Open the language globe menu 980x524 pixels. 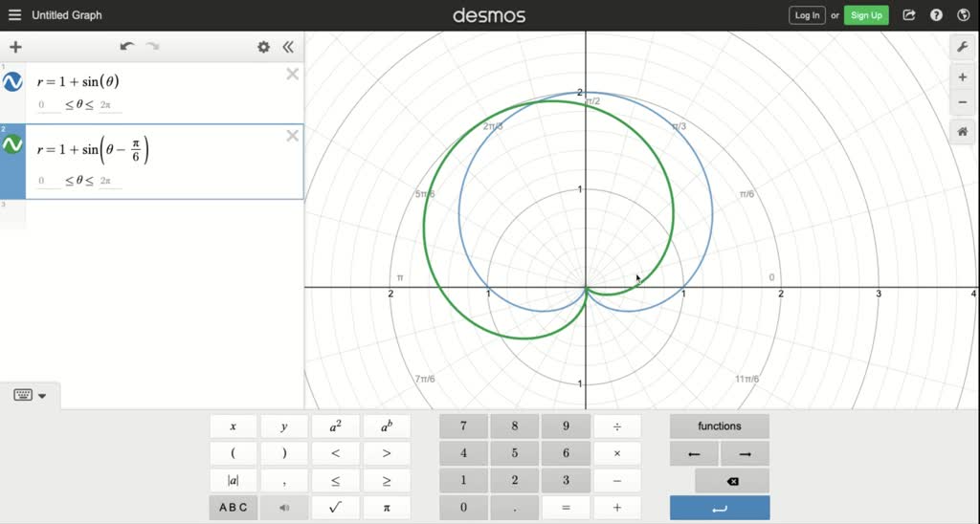tap(963, 15)
